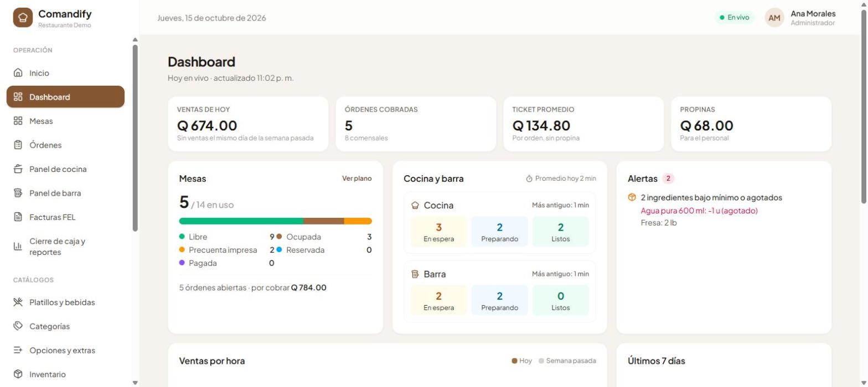
Task: Click Ana Morales user name
Action: tap(813, 13)
